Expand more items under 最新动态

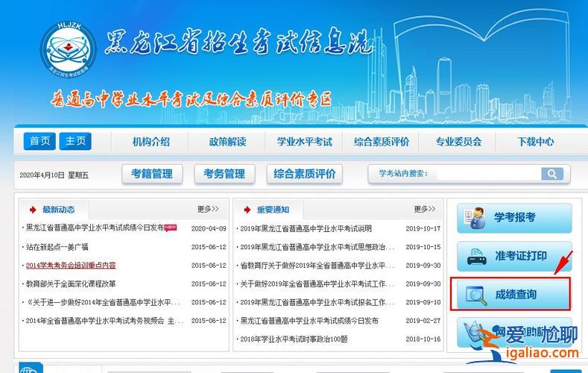pos(207,209)
